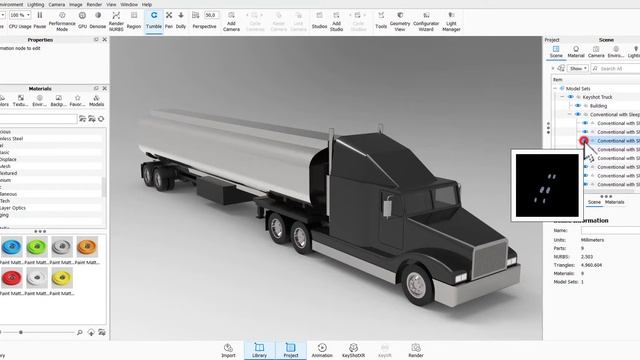Collapse the Model Sets tree node
The image size is (640, 360).
click(x=555, y=88)
